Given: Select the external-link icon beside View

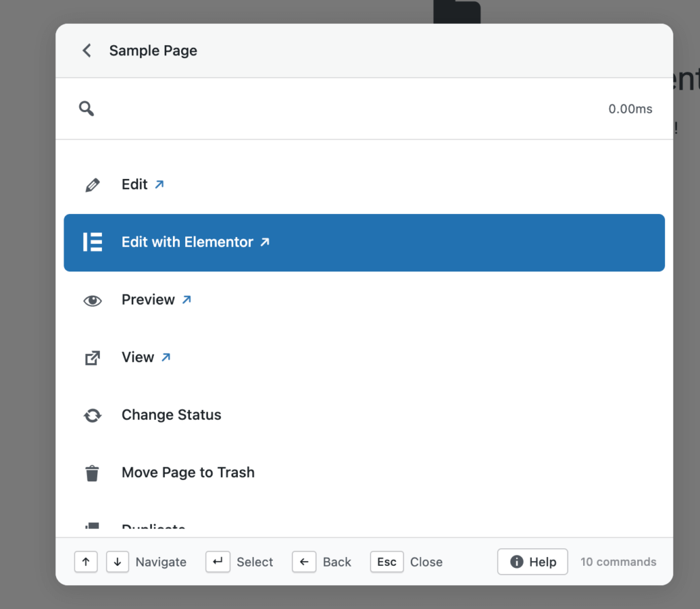Looking at the screenshot, I should coord(92,357).
